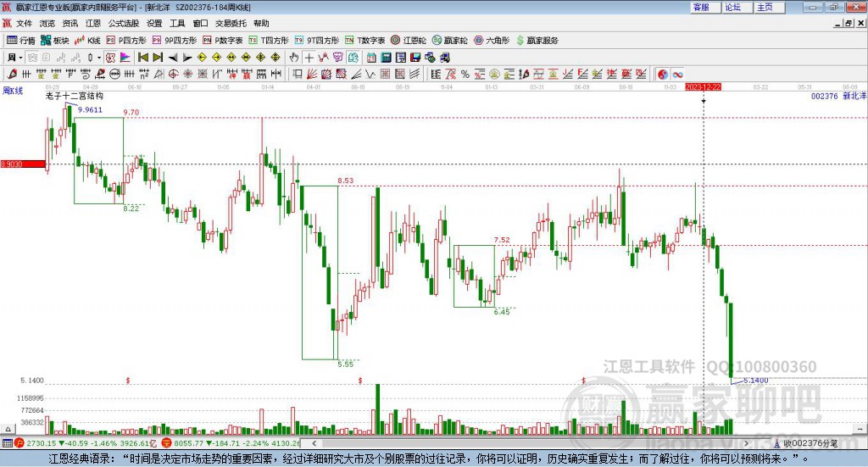The image size is (868, 467).
Task: Open the 设置 menu
Action: [x=154, y=23]
